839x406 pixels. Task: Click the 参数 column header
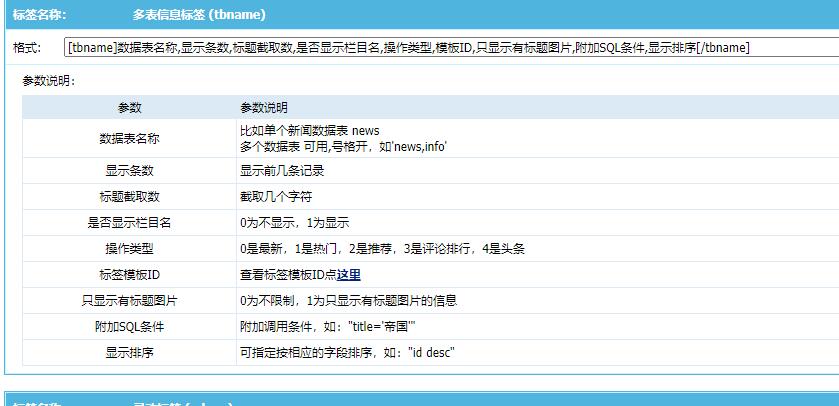129,107
